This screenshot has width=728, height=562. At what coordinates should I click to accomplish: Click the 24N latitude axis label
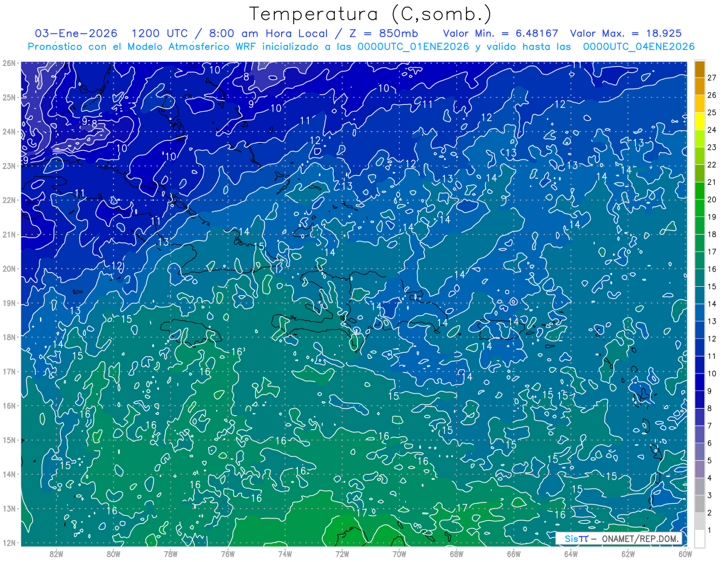pyautogui.click(x=8, y=131)
